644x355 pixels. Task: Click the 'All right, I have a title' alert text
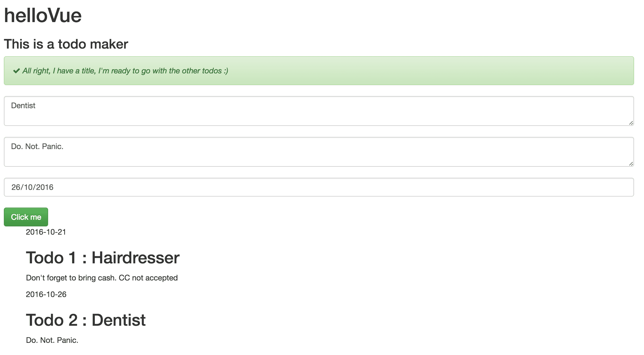(x=125, y=71)
